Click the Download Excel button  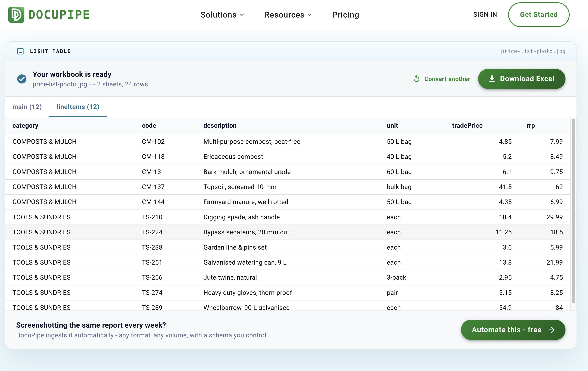[521, 79]
